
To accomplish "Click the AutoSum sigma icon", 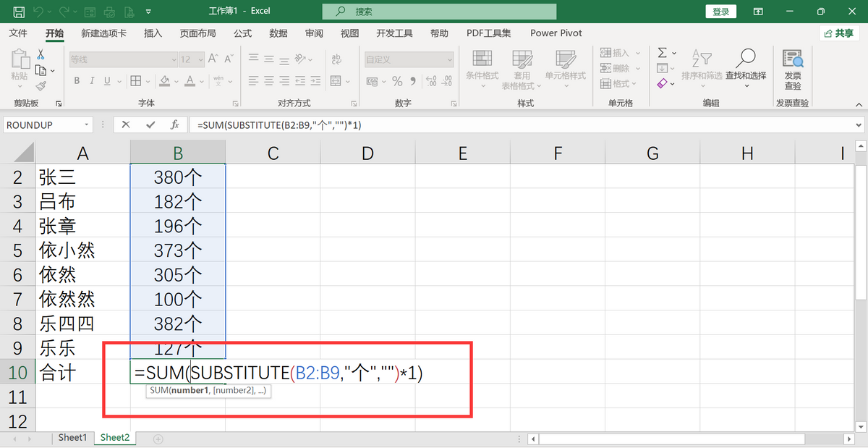I will point(662,53).
